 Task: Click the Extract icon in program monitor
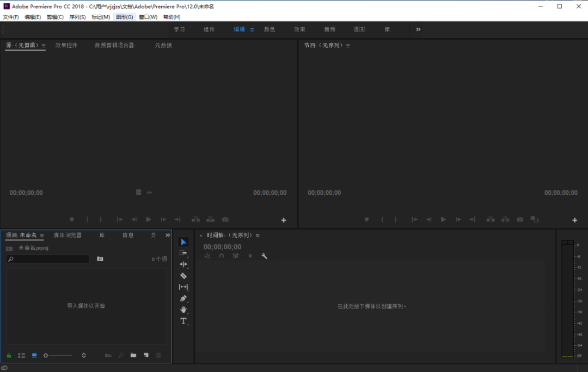(x=505, y=220)
